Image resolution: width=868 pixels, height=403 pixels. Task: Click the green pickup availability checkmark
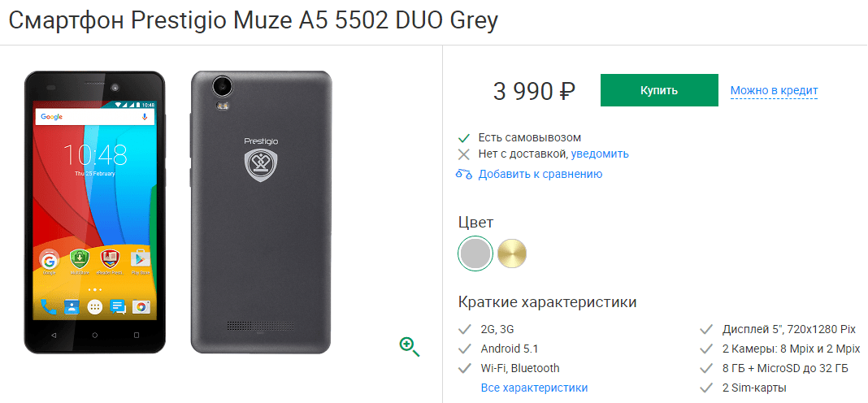464,138
